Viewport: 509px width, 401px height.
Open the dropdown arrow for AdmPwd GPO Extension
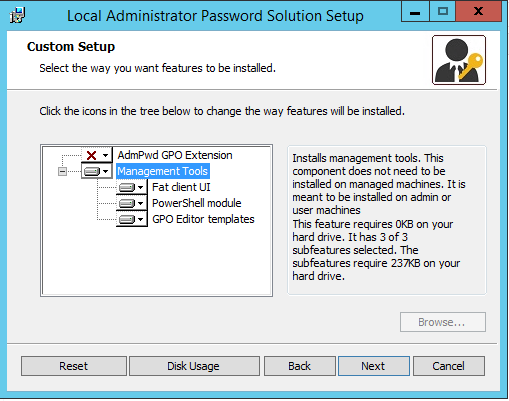[x=106, y=155]
